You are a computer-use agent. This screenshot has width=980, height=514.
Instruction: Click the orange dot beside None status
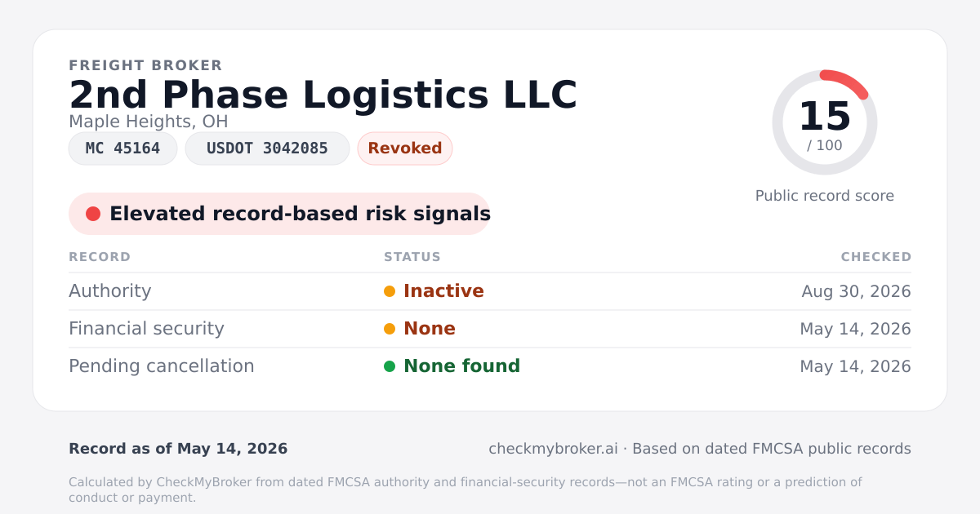point(390,329)
